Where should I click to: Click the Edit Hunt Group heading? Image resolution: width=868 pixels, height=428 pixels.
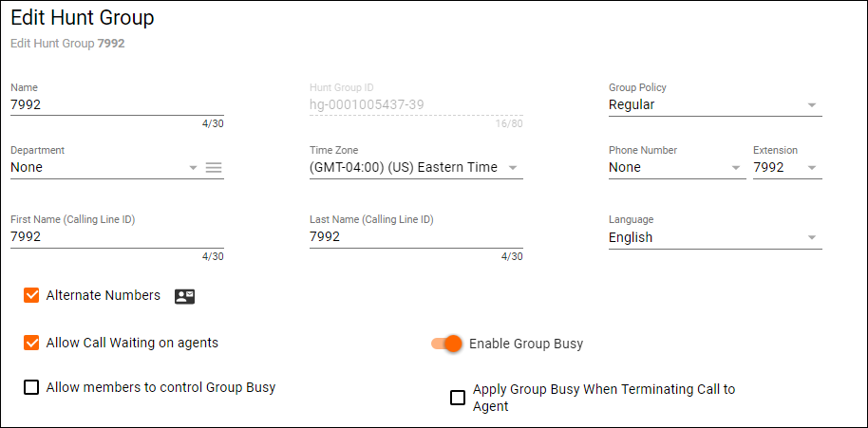pyautogui.click(x=83, y=18)
